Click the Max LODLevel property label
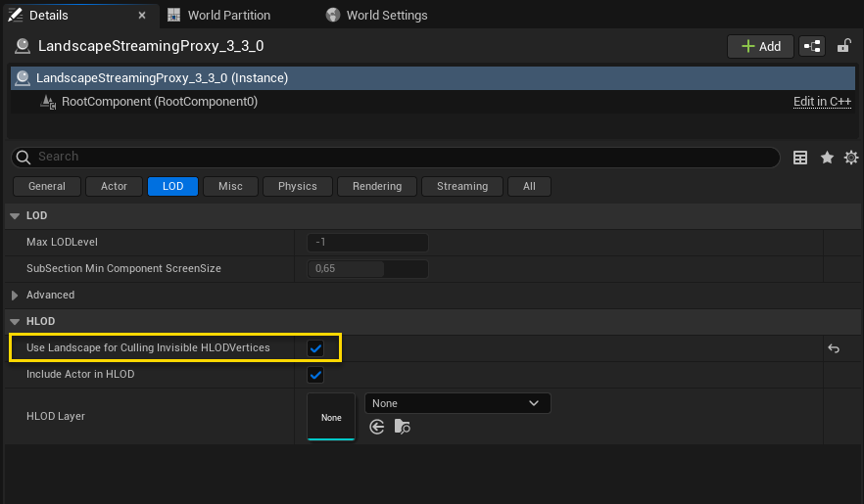This screenshot has width=864, height=504. [62, 243]
